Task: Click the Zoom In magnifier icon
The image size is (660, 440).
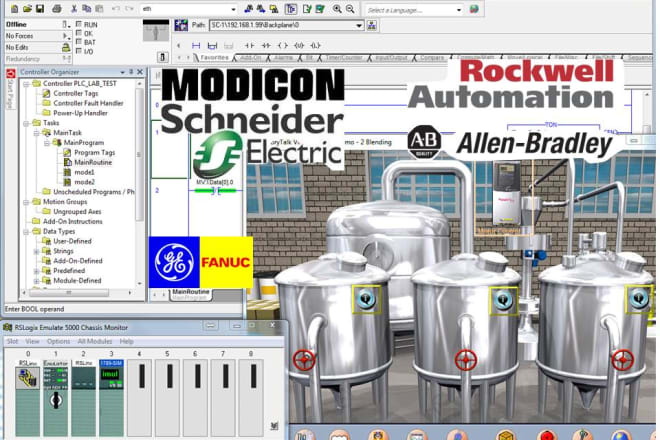Action: click(x=337, y=9)
